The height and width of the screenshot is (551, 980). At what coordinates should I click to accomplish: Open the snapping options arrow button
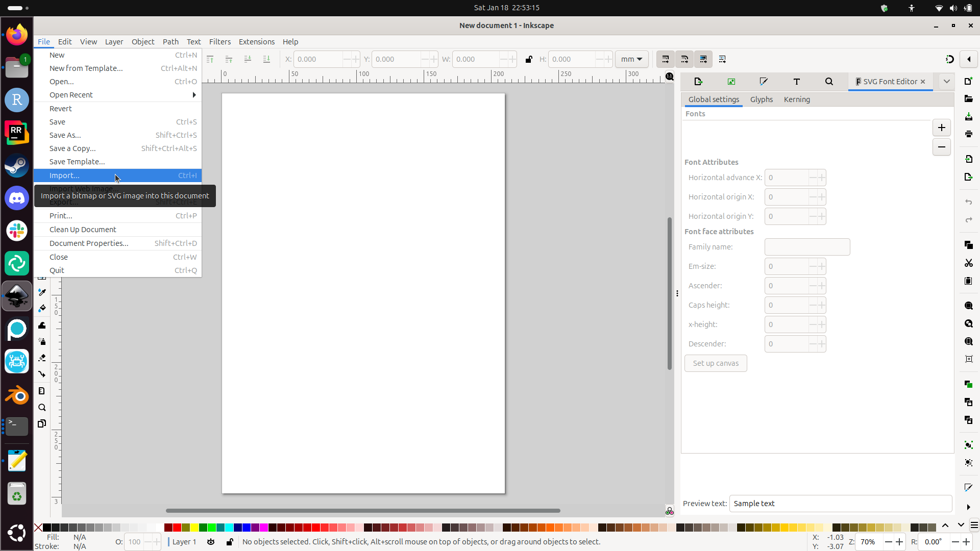click(x=969, y=59)
